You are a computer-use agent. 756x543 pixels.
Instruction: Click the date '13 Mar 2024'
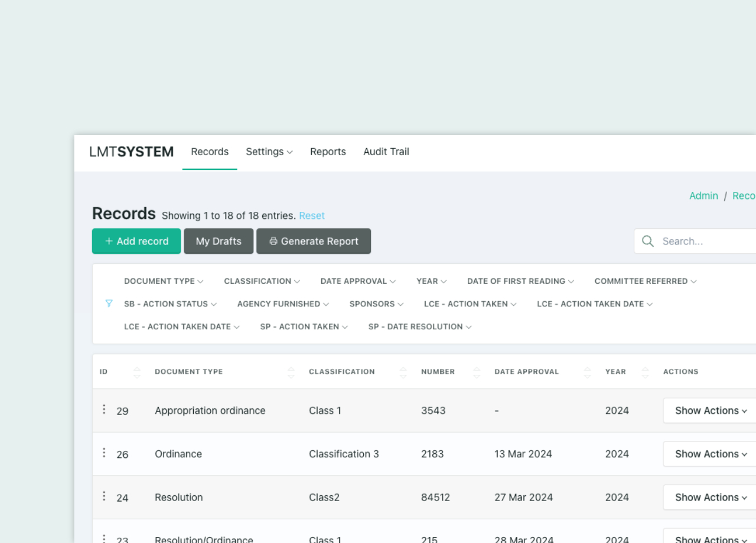coord(523,454)
